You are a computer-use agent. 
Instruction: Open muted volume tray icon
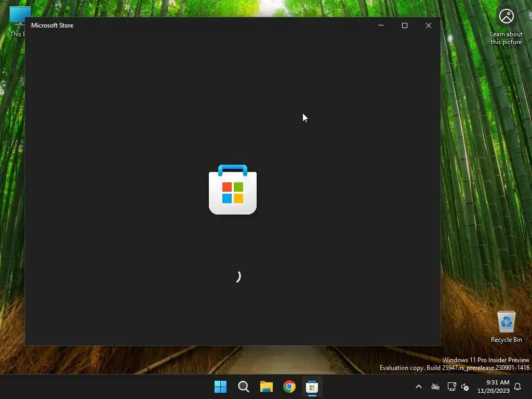point(465,387)
